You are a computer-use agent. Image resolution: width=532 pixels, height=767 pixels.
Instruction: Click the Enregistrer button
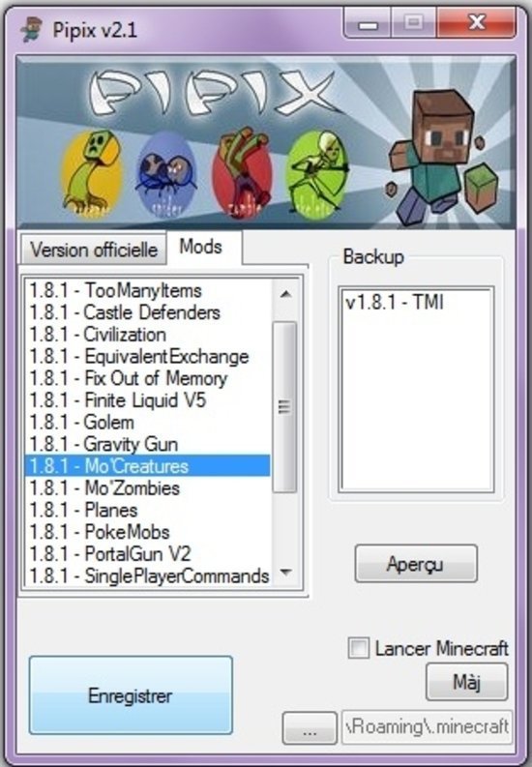click(131, 695)
